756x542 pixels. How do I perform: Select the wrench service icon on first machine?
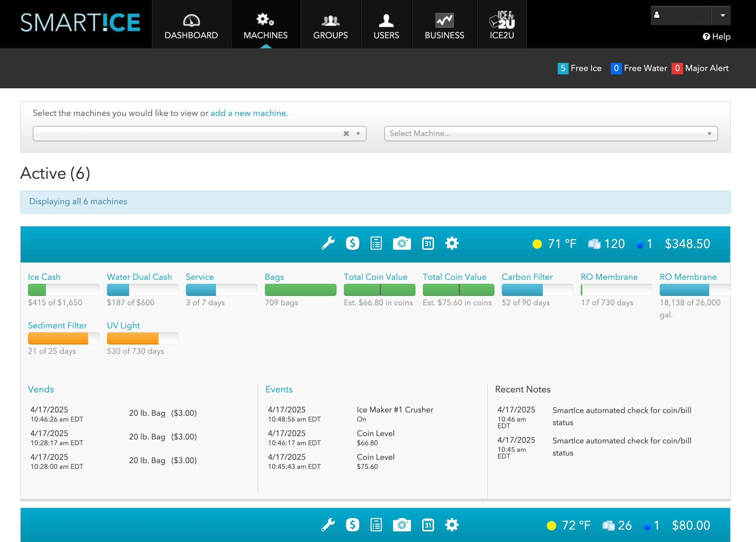[x=328, y=243]
